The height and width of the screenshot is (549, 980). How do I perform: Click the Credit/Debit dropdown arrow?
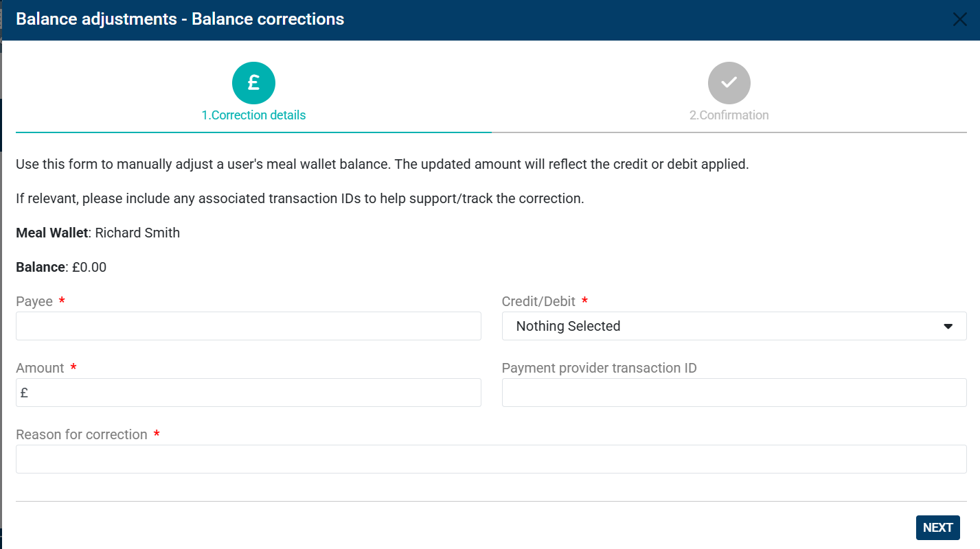[948, 326]
